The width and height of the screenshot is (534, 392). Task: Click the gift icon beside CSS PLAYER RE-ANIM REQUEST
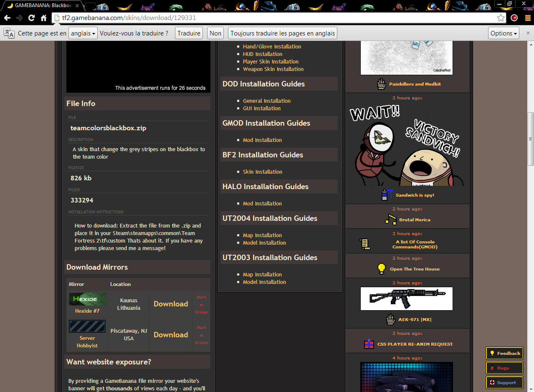click(369, 344)
